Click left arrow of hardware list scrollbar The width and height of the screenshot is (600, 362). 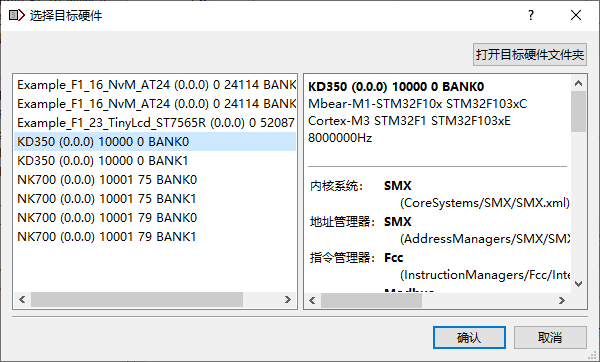pyautogui.click(x=22, y=300)
